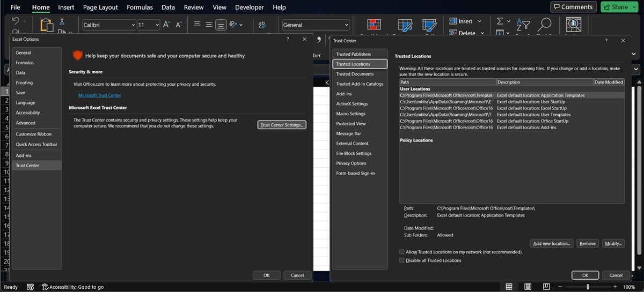The image size is (644, 292).
Task: Click the Increase Font Size icon
Action: pyautogui.click(x=166, y=25)
